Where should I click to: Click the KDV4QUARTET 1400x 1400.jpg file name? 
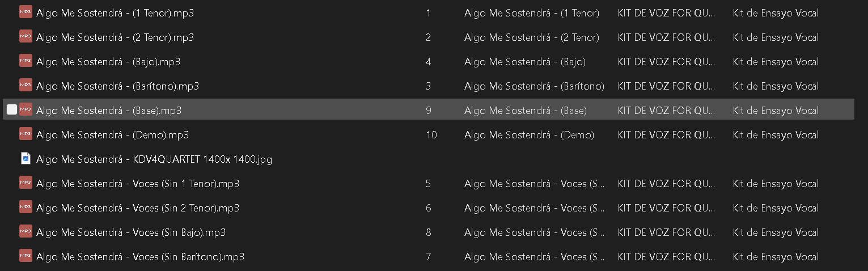(154, 159)
